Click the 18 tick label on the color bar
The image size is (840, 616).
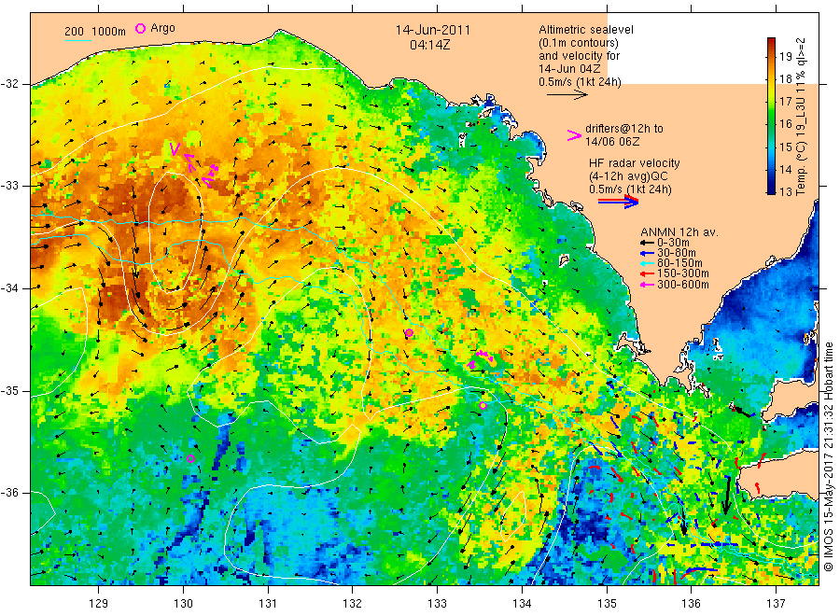click(785, 78)
